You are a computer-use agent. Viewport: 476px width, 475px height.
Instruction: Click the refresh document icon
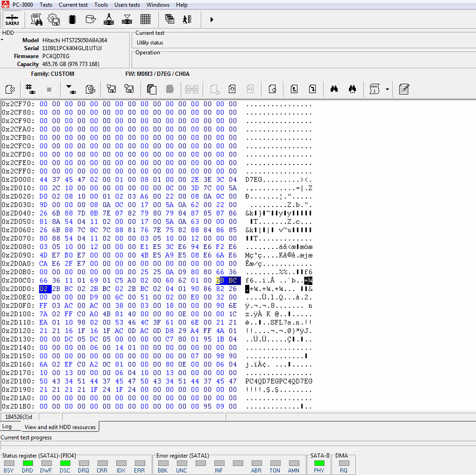pyautogui.click(x=90, y=89)
